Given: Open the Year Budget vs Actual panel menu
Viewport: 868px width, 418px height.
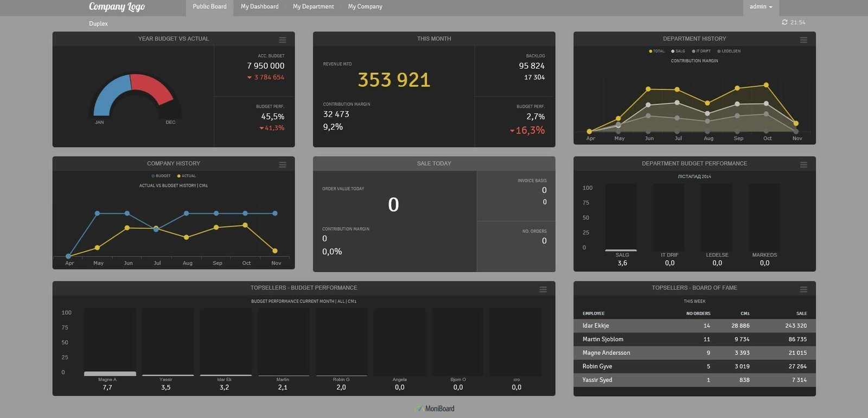Looking at the screenshot, I should pyautogui.click(x=282, y=40).
